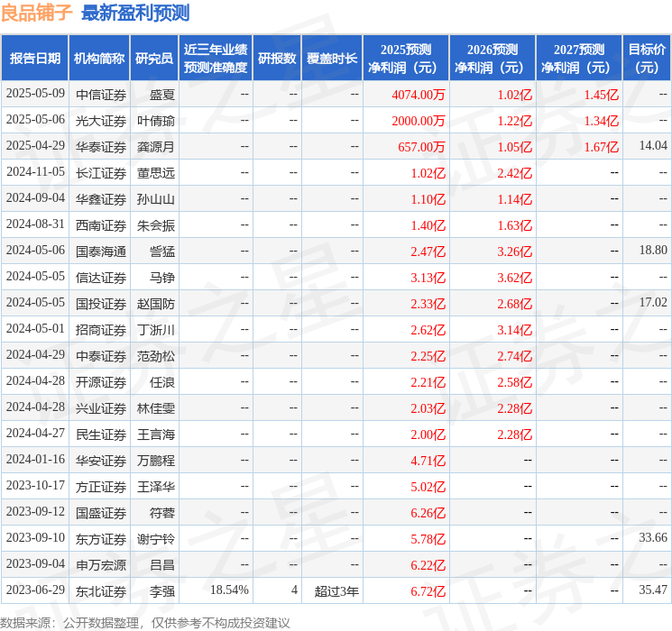This screenshot has width=672, height=631.
Task: Click the 近三年业绩预测准确度 column header
Action: (216, 59)
